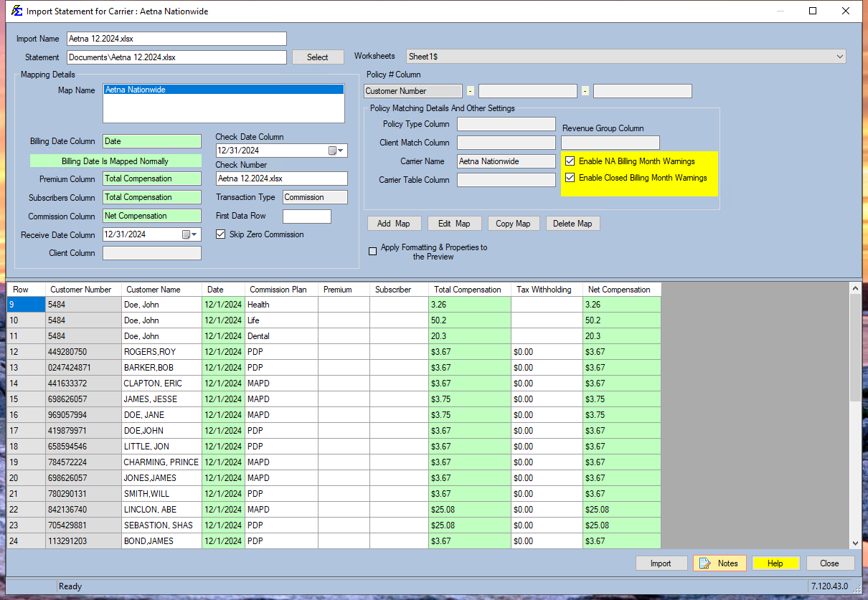Enable Apply Formatting & Properties to Preview
The height and width of the screenshot is (600, 868).
pos(372,252)
